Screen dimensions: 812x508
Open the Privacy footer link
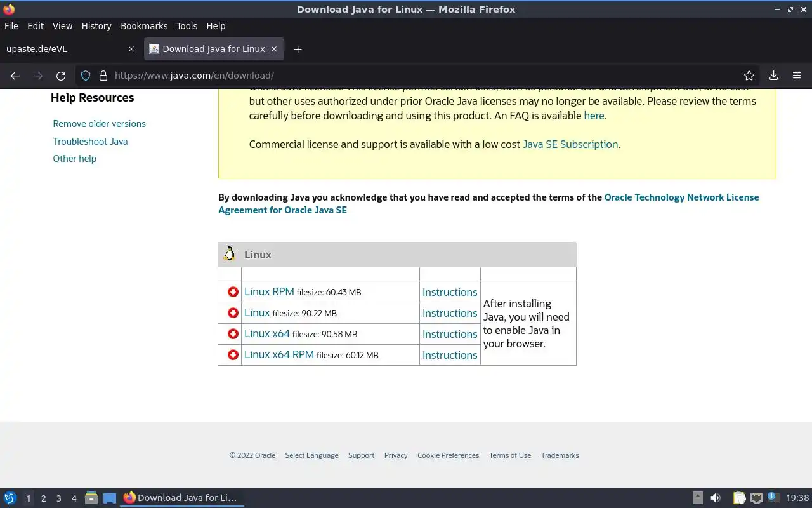(x=396, y=455)
